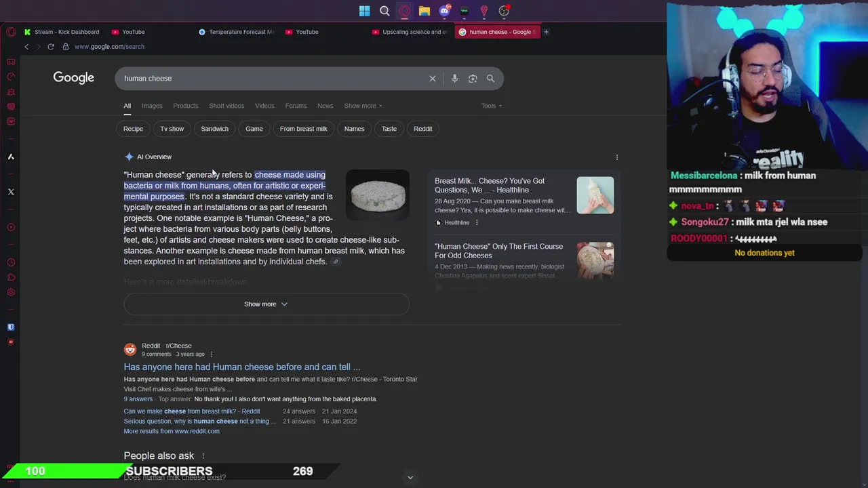The width and height of the screenshot is (868, 488).
Task: Open site info lock icon in address bar
Action: point(66,47)
